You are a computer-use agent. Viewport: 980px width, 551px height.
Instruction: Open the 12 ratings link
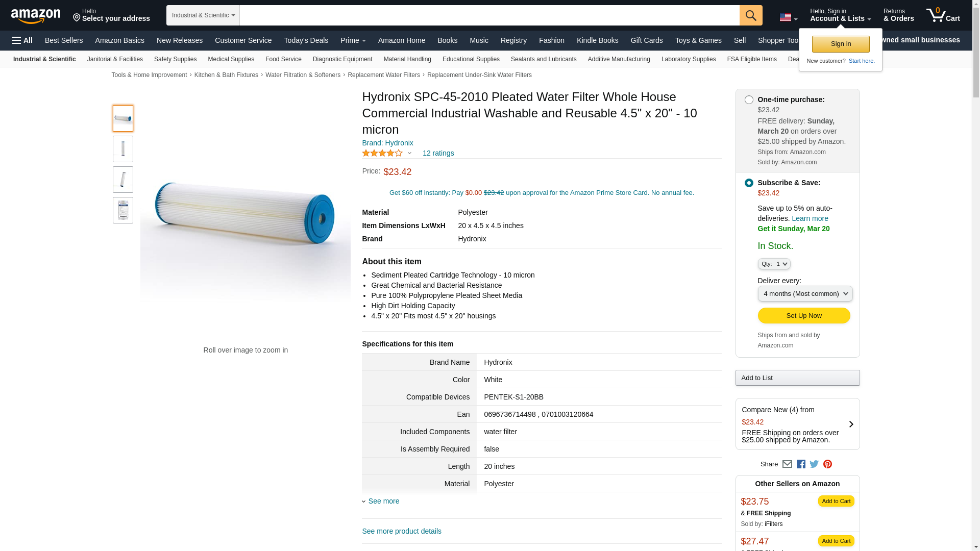(438, 153)
